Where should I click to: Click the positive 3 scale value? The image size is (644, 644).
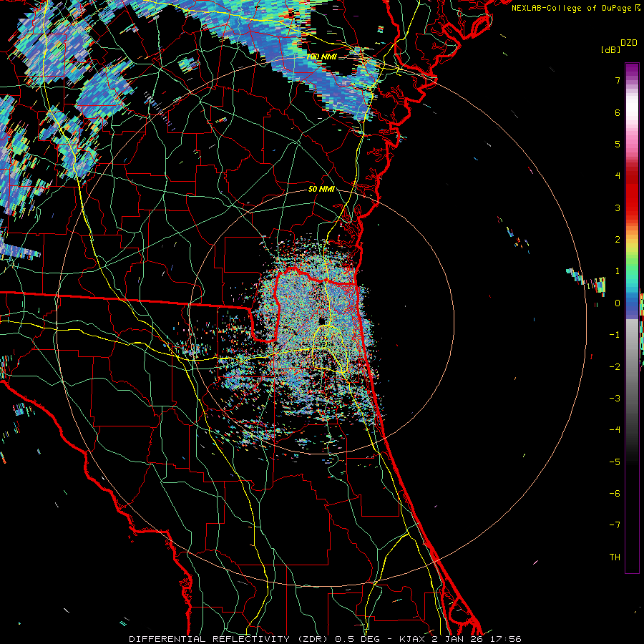pyautogui.click(x=618, y=208)
